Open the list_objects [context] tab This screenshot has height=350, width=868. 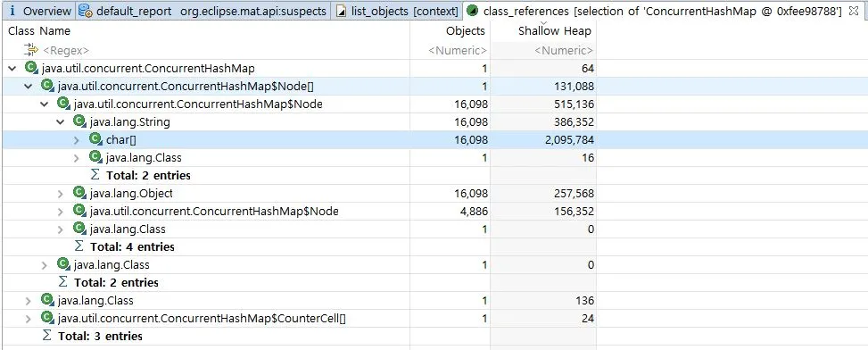pos(398,11)
